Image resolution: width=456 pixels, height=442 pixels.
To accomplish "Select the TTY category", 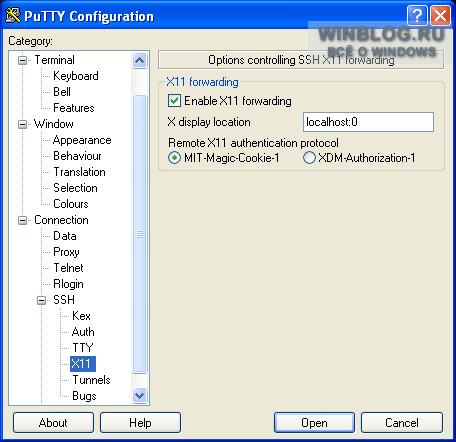I will click(x=83, y=348).
